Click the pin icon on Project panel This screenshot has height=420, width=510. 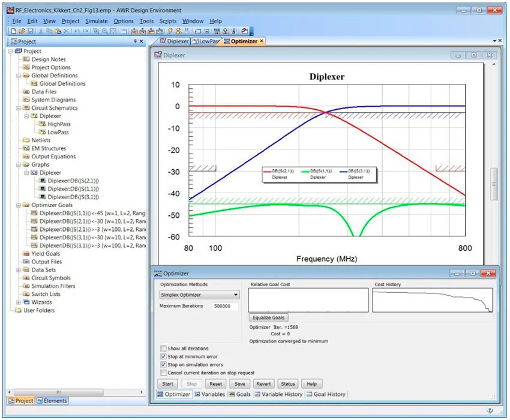[135, 41]
